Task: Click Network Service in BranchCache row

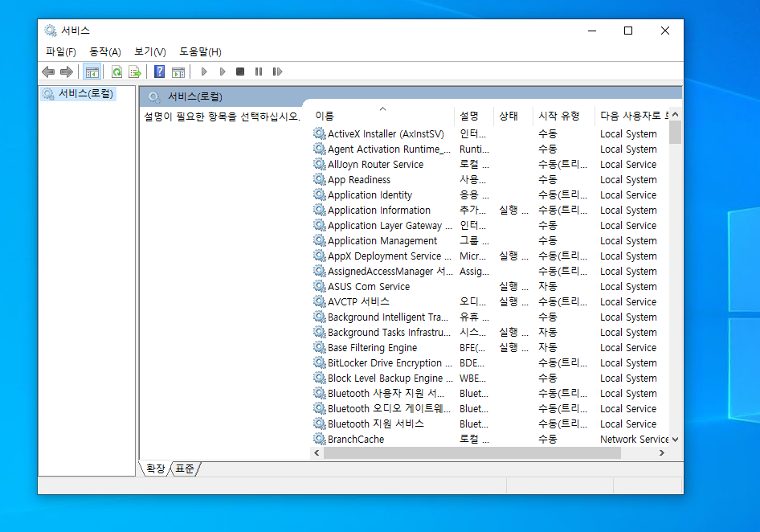Action: 634,439
